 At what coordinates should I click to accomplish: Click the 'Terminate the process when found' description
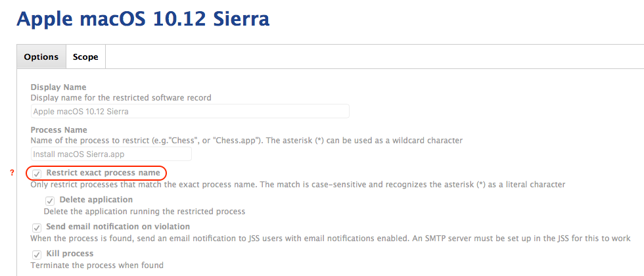point(97,265)
